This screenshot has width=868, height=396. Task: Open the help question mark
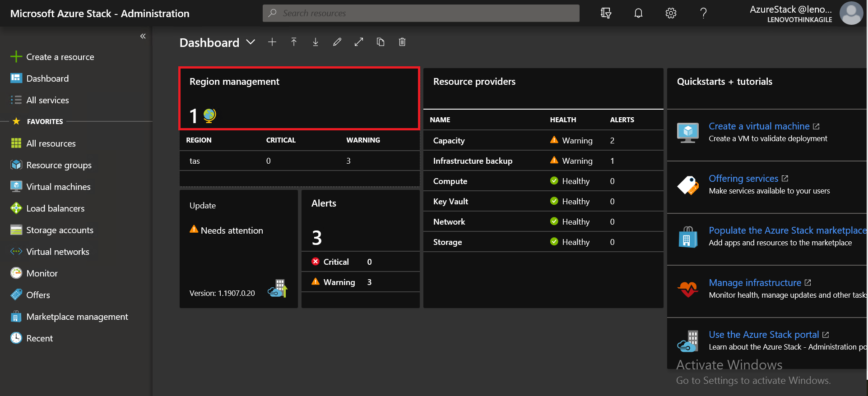pos(703,13)
